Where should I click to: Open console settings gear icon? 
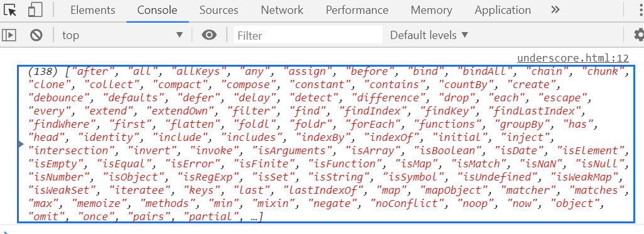pyautogui.click(x=639, y=35)
